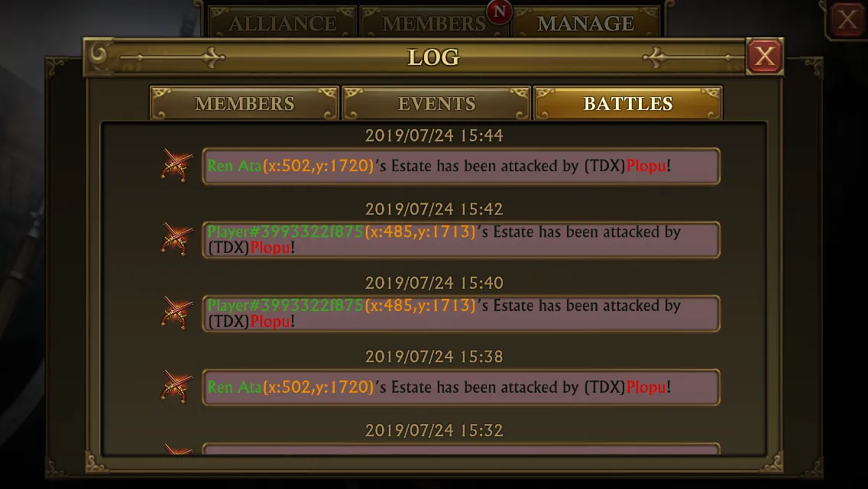Image resolution: width=868 pixels, height=489 pixels.
Task: Close the alliance panel using top-right X
Action: pos(847,20)
